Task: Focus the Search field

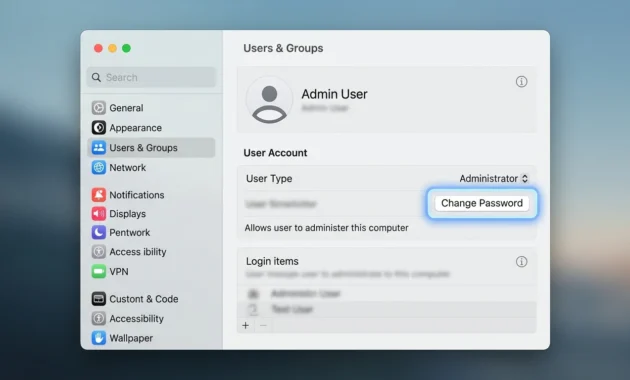Action: [x=151, y=77]
